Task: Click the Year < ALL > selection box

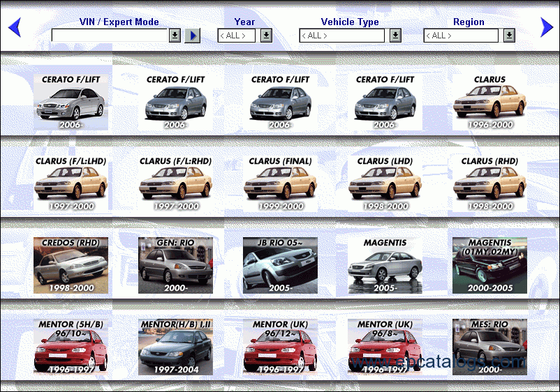Action: point(237,36)
